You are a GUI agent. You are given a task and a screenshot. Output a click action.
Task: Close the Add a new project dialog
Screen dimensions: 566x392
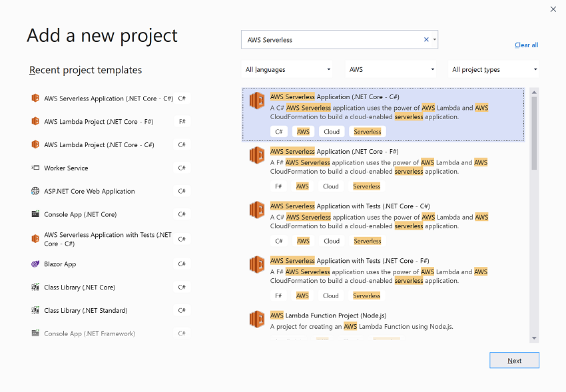coord(553,9)
